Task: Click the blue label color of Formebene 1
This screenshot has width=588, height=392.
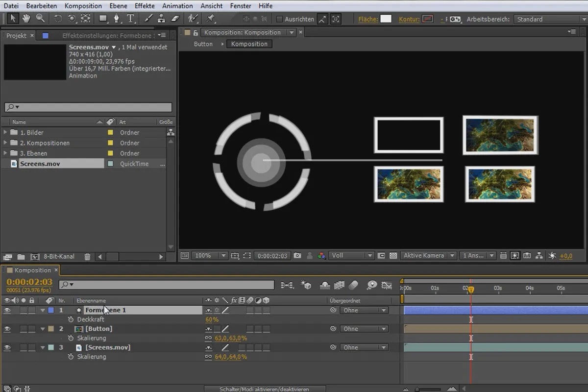Action: pos(51,310)
